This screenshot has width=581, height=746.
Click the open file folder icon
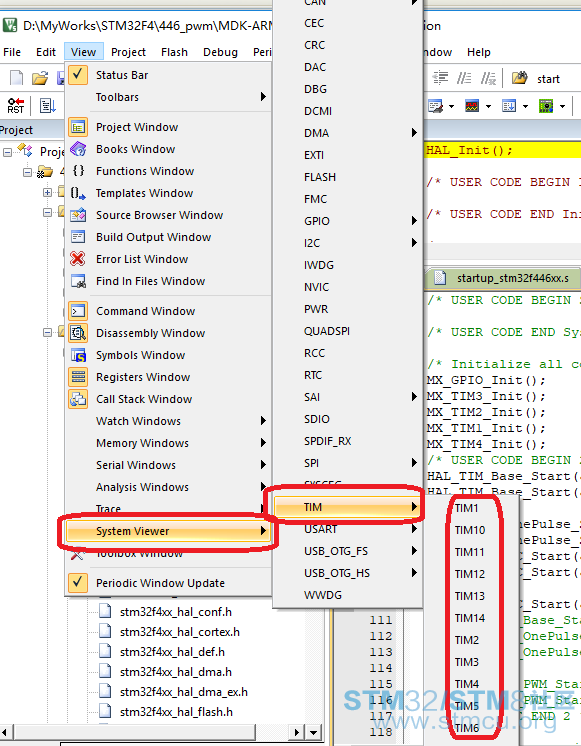[40, 79]
